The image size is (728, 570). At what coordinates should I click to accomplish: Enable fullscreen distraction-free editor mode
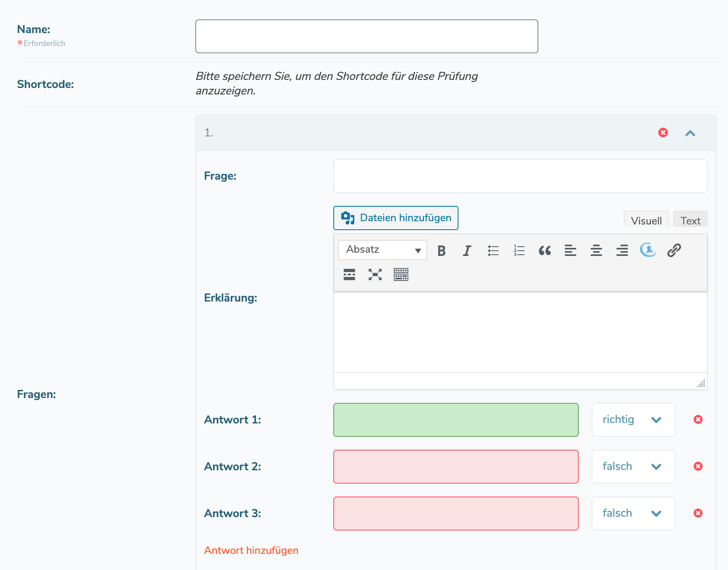coord(375,275)
